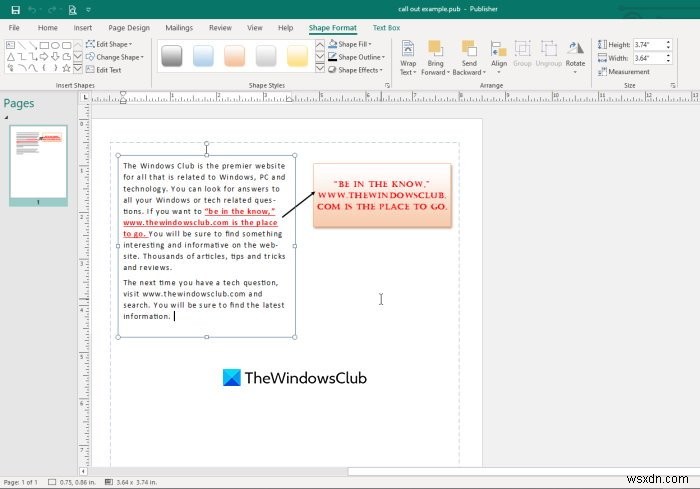The width and height of the screenshot is (700, 489).
Task: Open Change Shape dropdown
Action: [x=115, y=57]
